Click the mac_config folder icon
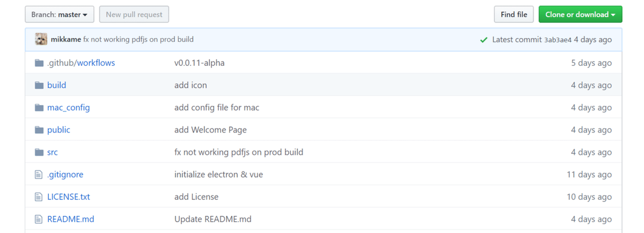This screenshot has height=233, width=644. click(x=39, y=108)
